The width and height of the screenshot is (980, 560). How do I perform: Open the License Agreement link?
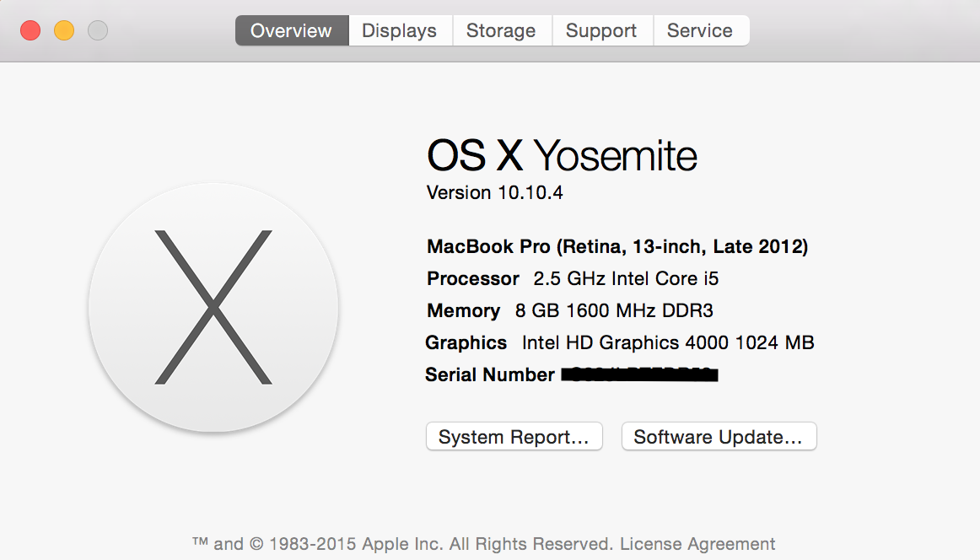697,544
